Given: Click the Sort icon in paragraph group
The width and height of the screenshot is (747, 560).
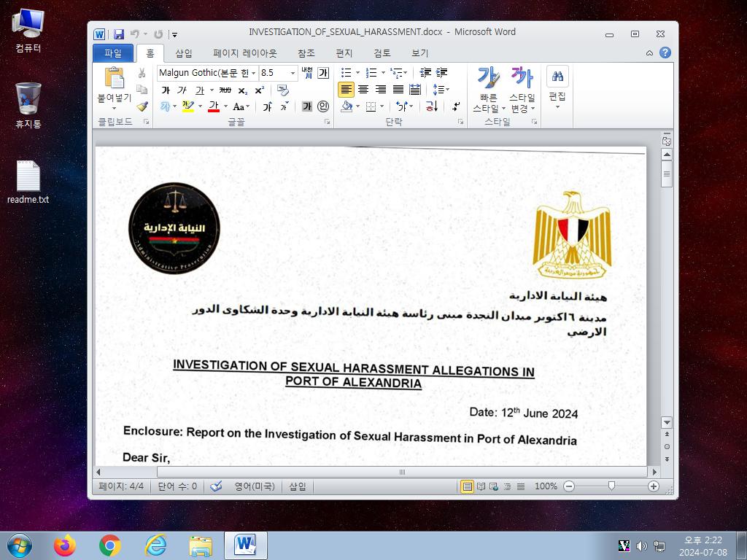Looking at the screenshot, I should point(432,106).
